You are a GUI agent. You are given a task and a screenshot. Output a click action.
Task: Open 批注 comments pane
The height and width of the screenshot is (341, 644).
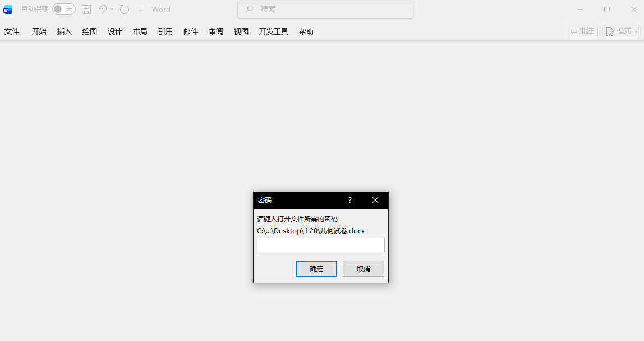582,31
